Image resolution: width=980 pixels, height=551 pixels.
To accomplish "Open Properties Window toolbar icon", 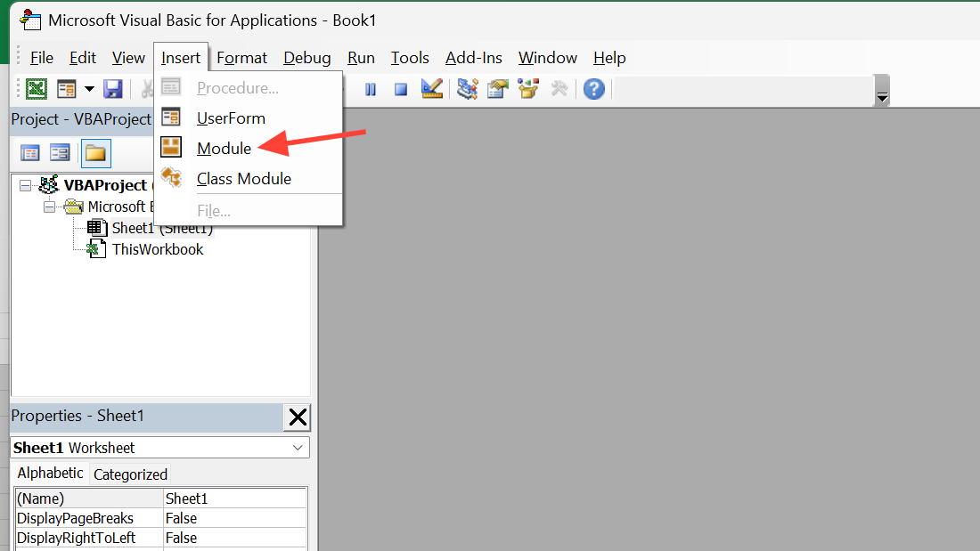I will [x=498, y=89].
